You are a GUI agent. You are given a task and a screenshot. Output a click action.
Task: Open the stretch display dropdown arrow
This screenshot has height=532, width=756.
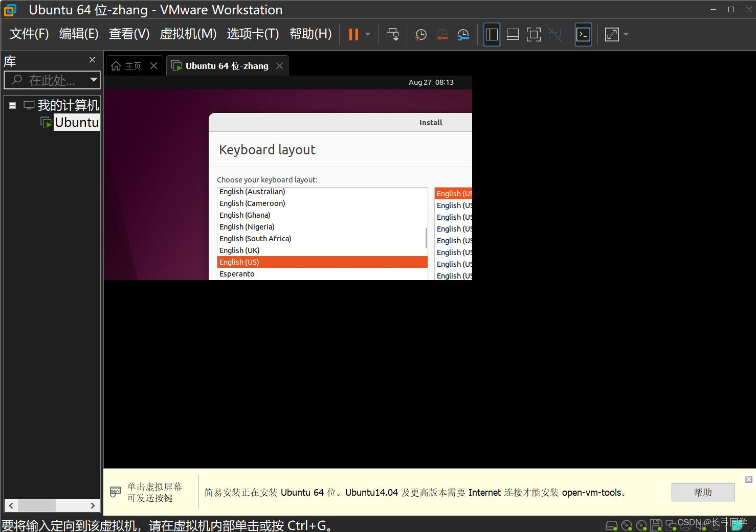click(x=626, y=34)
